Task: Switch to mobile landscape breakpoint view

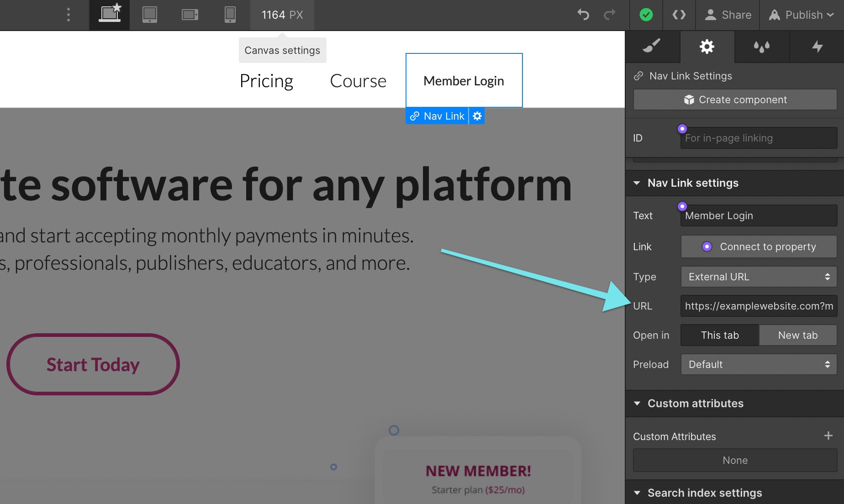Action: [x=190, y=15]
